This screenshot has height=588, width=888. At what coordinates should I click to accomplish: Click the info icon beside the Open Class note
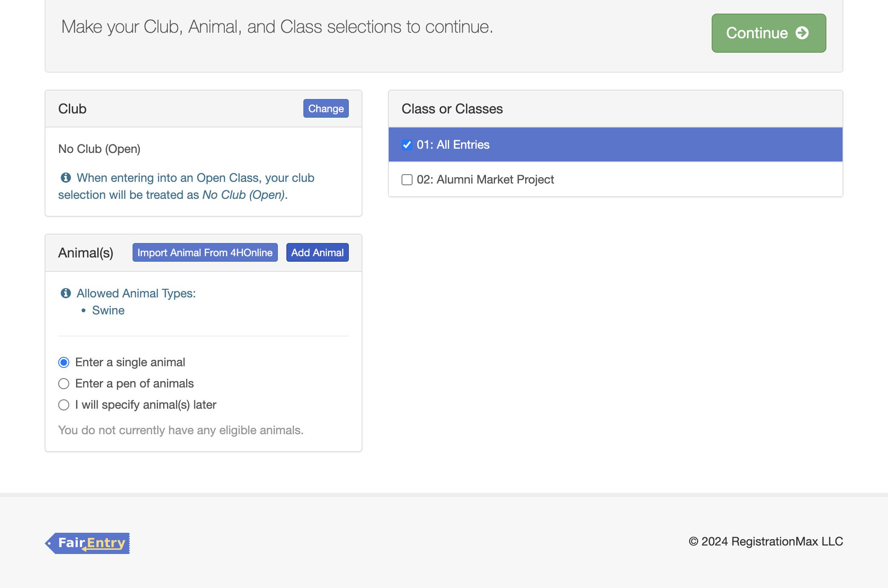66,177
